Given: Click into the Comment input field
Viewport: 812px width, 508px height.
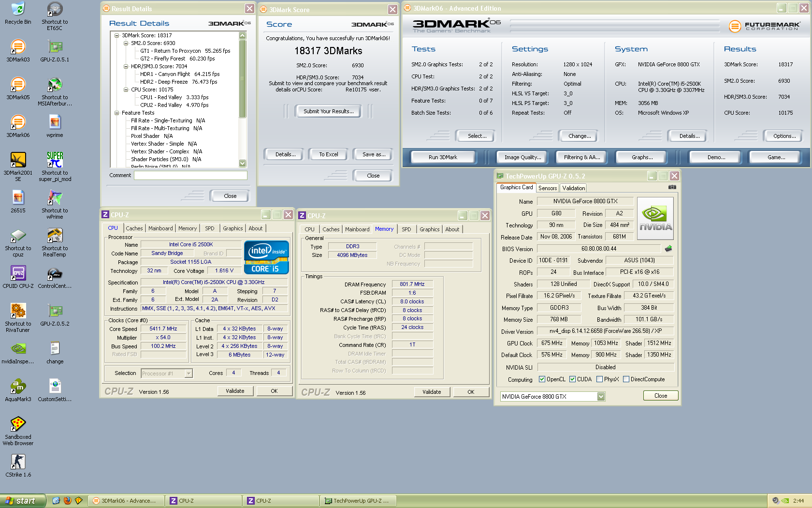Looking at the screenshot, I should (190, 175).
